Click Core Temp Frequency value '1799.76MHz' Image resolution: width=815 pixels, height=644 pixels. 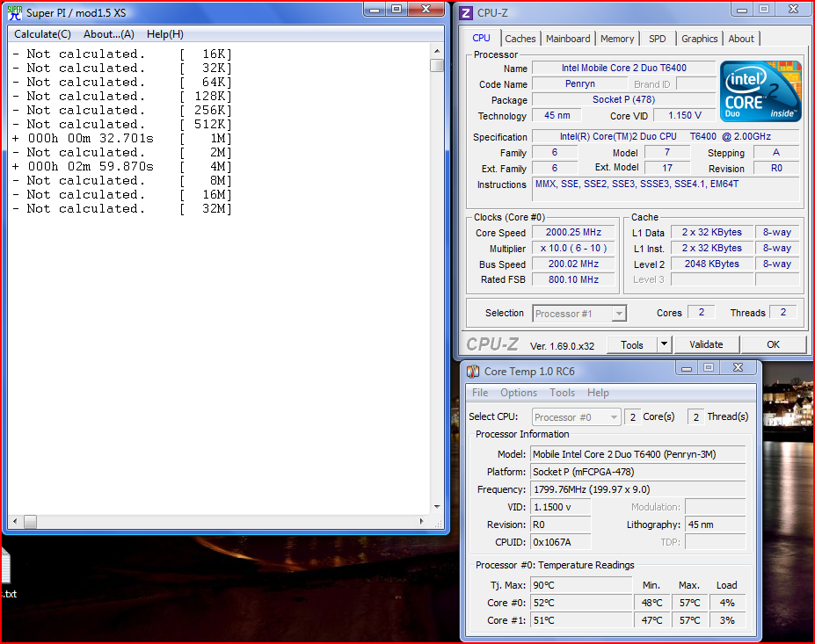click(x=638, y=489)
